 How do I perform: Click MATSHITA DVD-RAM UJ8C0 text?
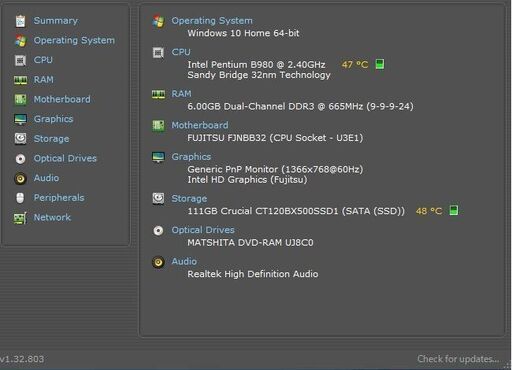(x=250, y=242)
